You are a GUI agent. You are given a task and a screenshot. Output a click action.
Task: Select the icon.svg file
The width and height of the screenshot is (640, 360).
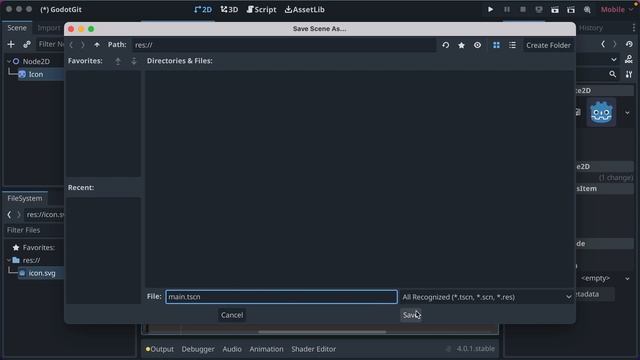41,273
